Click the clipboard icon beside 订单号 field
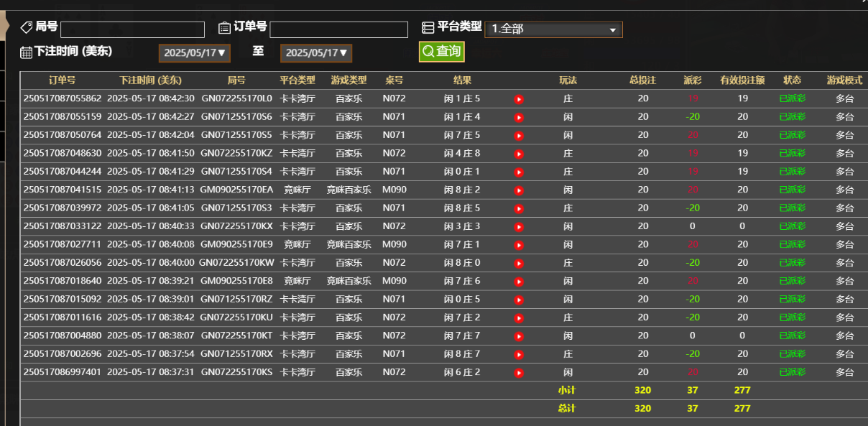This screenshot has height=426, width=868. (x=223, y=27)
